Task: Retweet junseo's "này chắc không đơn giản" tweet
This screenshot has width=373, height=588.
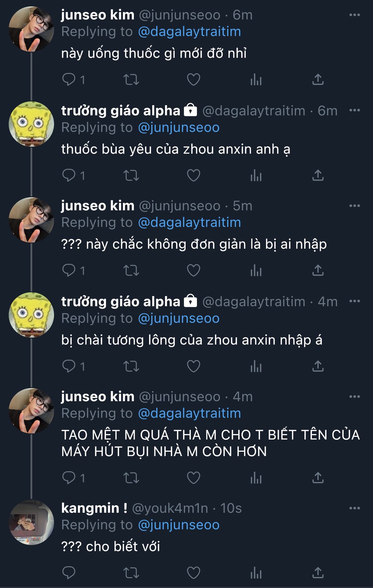Action: (x=131, y=271)
